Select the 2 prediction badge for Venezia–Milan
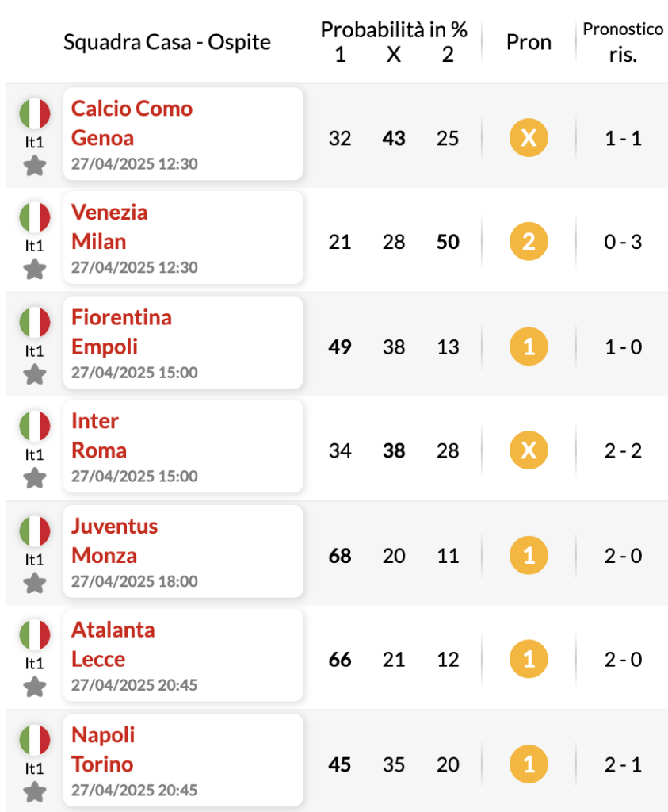This screenshot has height=812, width=668. pyautogui.click(x=529, y=241)
